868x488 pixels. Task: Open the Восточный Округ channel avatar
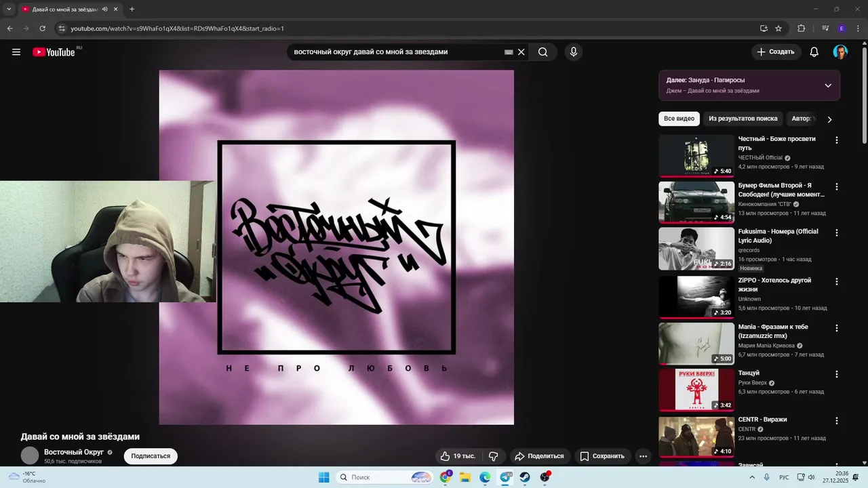pos(30,455)
